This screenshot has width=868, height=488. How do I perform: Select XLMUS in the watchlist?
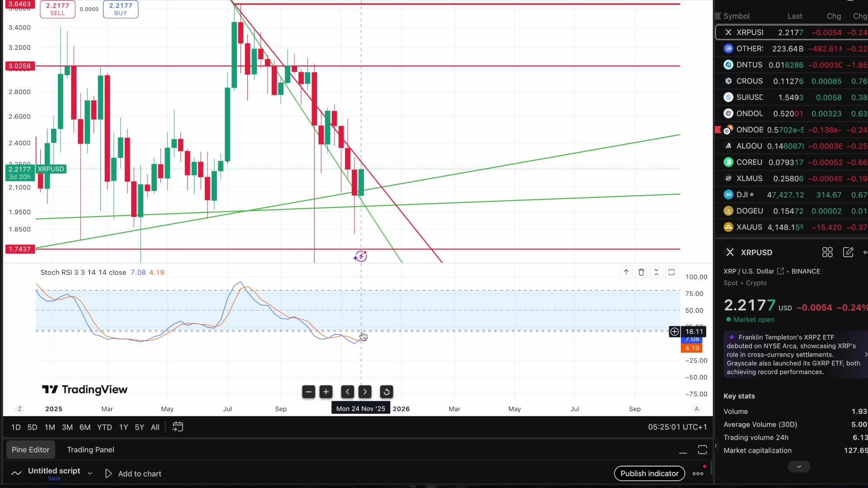pos(750,178)
